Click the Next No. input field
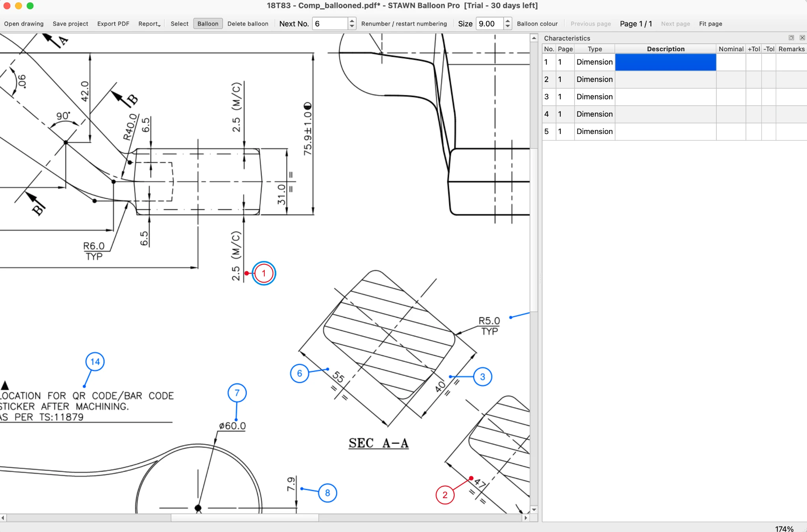This screenshot has height=532, width=807. (330, 24)
